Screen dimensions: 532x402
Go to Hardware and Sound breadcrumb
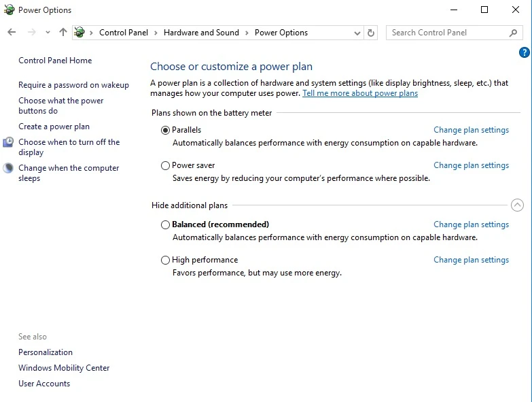[201, 33]
